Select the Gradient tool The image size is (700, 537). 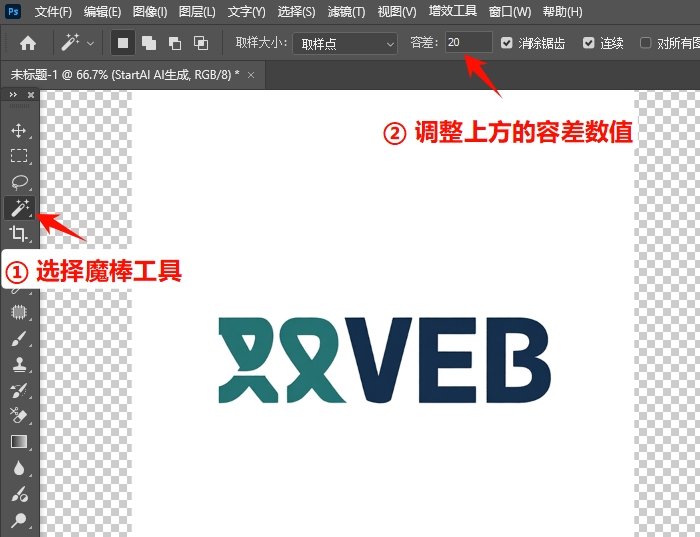pos(19,441)
